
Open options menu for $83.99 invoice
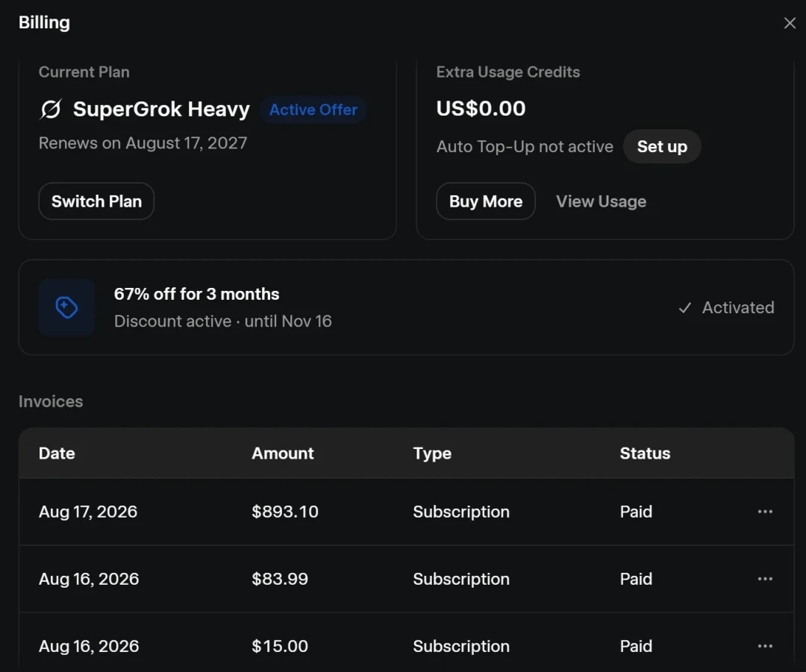point(765,579)
